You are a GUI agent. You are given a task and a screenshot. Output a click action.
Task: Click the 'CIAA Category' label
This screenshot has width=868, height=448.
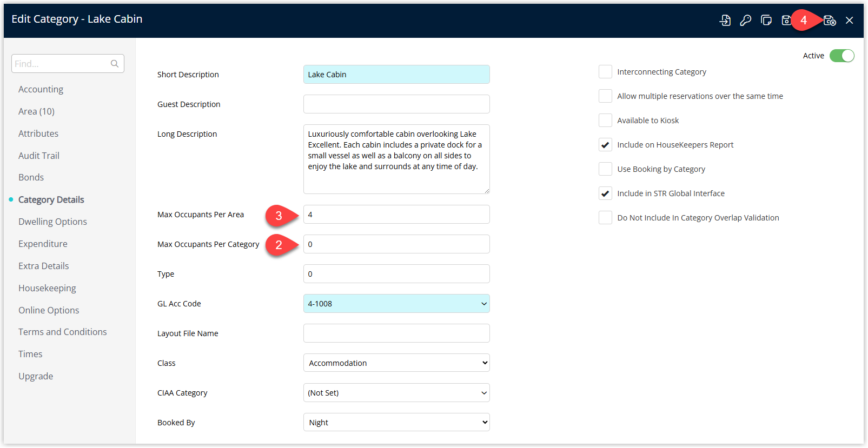pos(182,393)
